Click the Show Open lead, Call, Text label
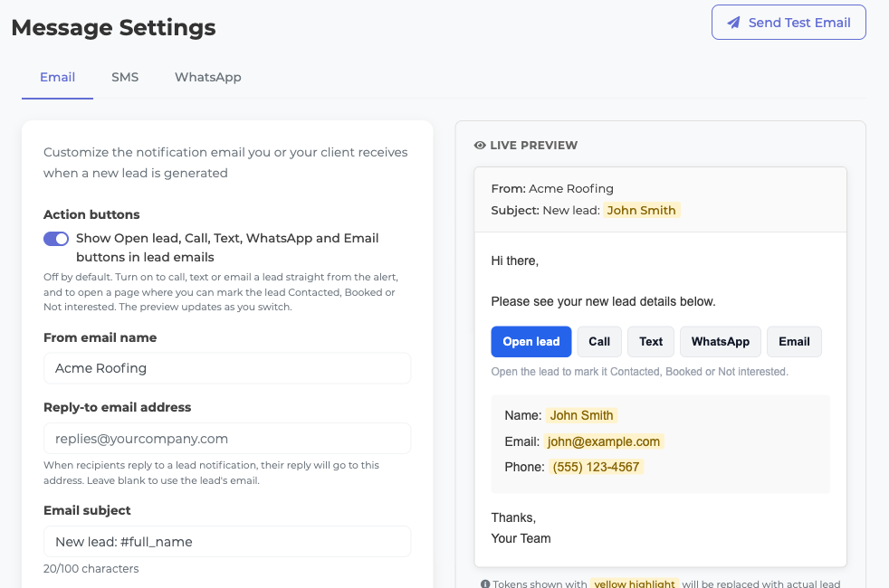Screen dimensions: 889x588 point(227,248)
